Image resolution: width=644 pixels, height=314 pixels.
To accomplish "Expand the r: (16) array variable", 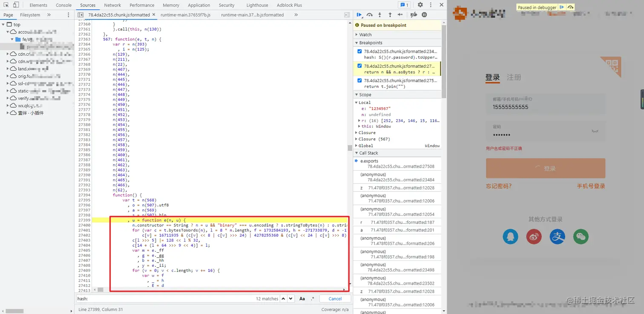I will point(359,121).
